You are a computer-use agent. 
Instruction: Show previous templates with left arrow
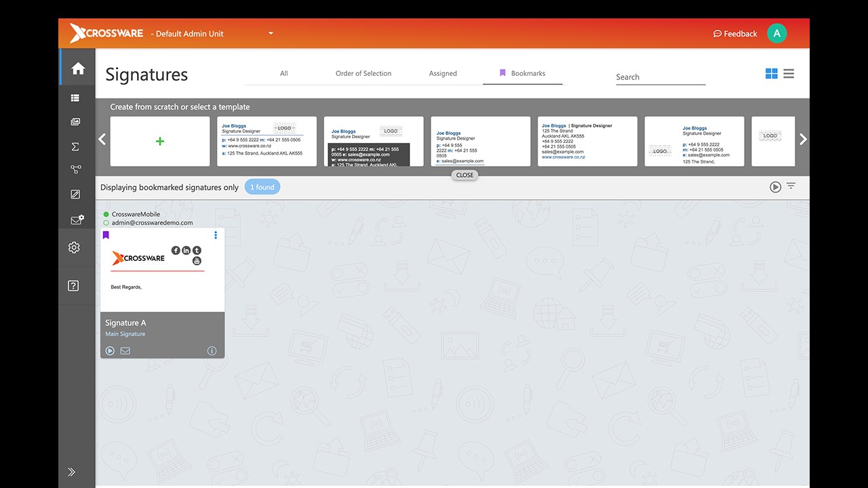[102, 139]
